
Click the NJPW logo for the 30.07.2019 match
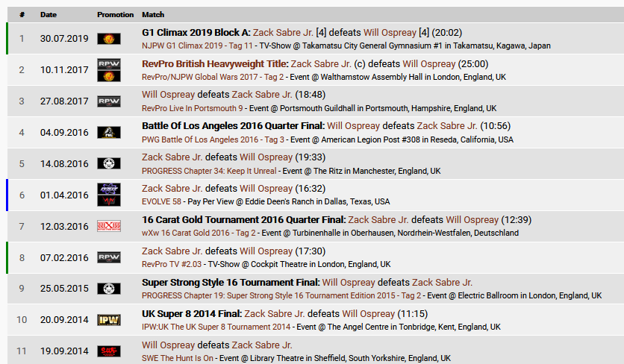(108, 39)
